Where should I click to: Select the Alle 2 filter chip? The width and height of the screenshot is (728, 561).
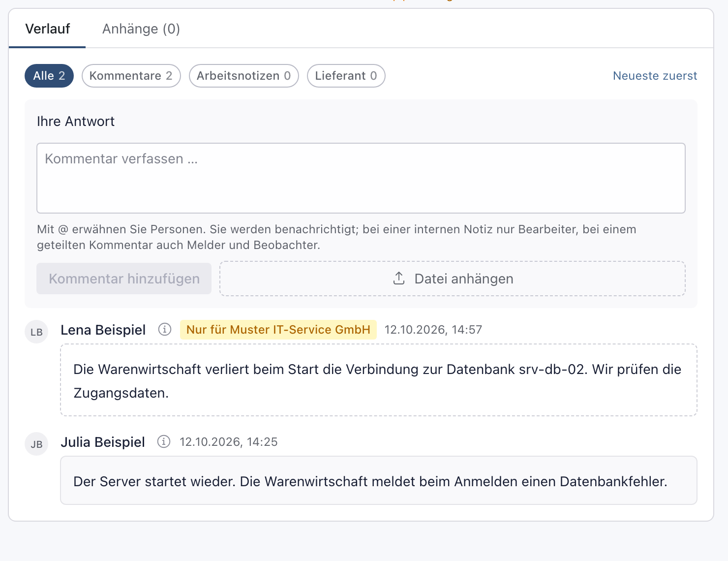(x=49, y=76)
